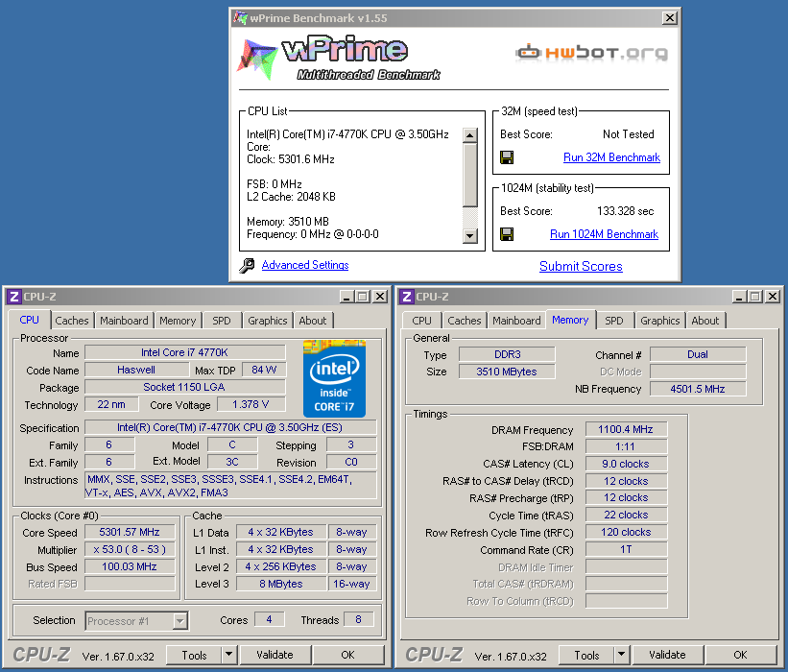Click the CPU-Z Z icon in left window title bar
Viewport: 788px width, 672px height.
(14, 297)
